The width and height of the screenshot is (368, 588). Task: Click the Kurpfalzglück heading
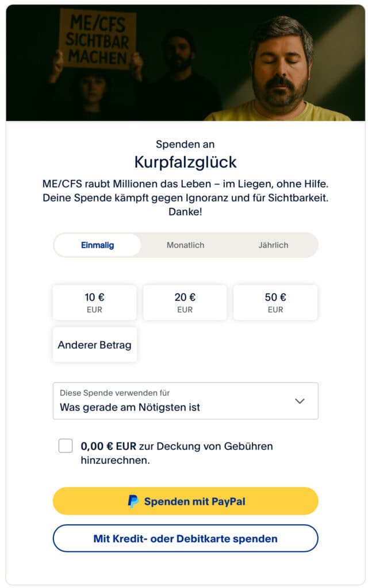(185, 162)
